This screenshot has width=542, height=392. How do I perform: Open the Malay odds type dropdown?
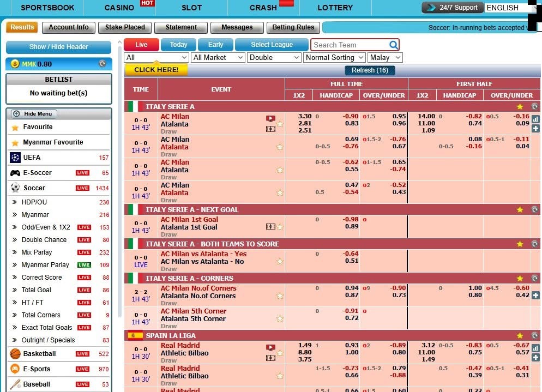(385, 57)
